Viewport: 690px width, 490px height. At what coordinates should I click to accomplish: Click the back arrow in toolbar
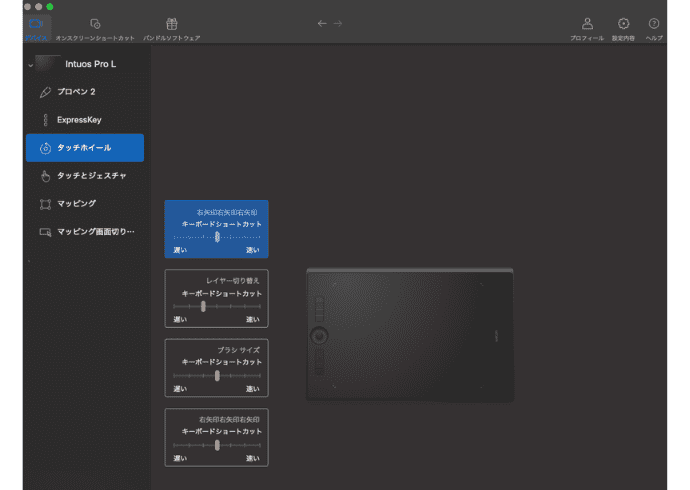click(322, 23)
